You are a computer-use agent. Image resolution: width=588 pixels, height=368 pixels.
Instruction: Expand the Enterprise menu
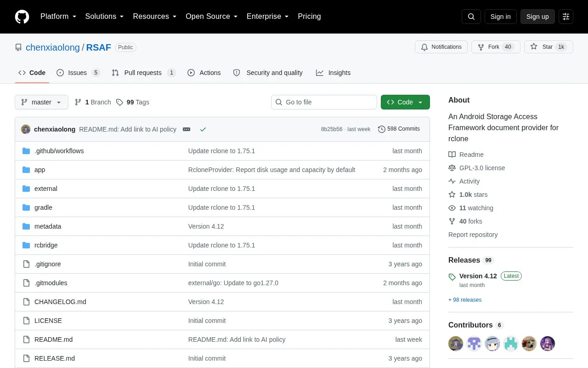[x=268, y=17]
